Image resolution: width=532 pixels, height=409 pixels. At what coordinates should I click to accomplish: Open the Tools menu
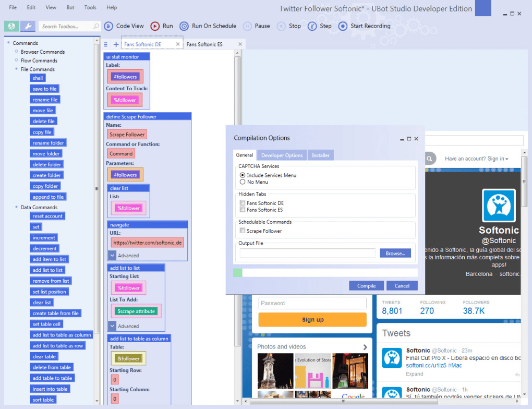pos(90,7)
